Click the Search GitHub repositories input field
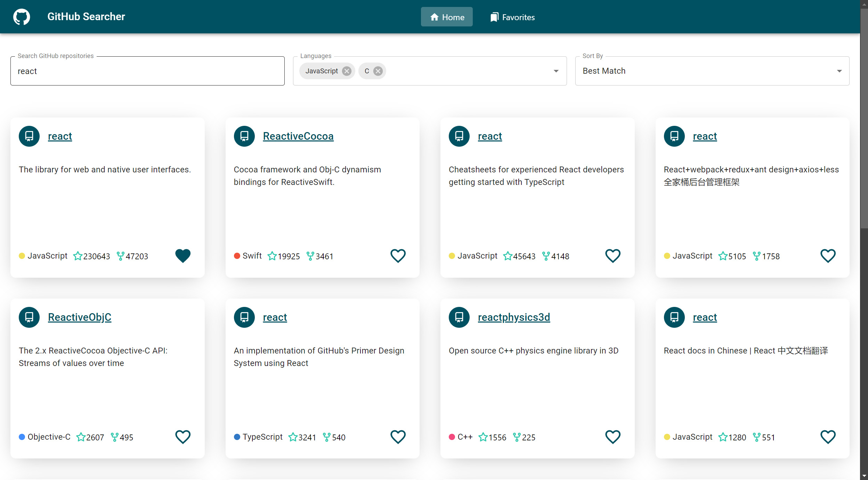This screenshot has height=480, width=868. (x=147, y=71)
